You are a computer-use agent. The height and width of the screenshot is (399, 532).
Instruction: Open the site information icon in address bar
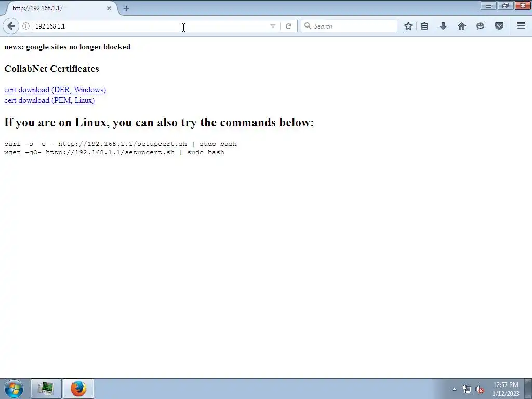tap(26, 26)
